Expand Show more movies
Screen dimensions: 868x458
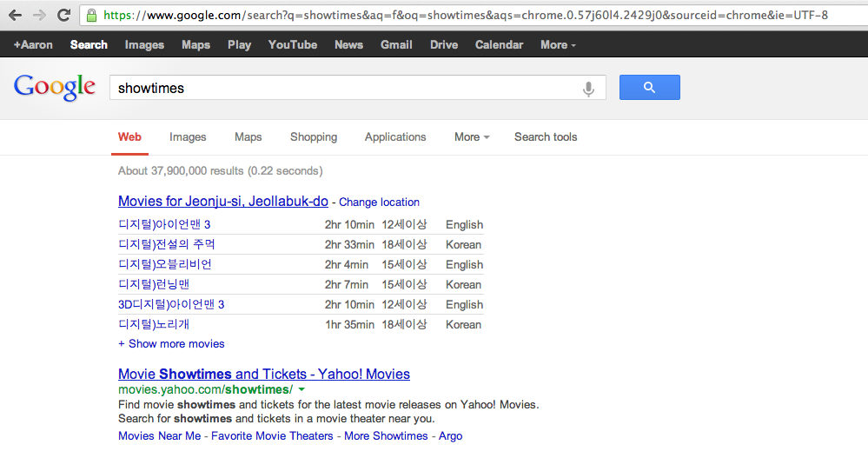(x=171, y=344)
